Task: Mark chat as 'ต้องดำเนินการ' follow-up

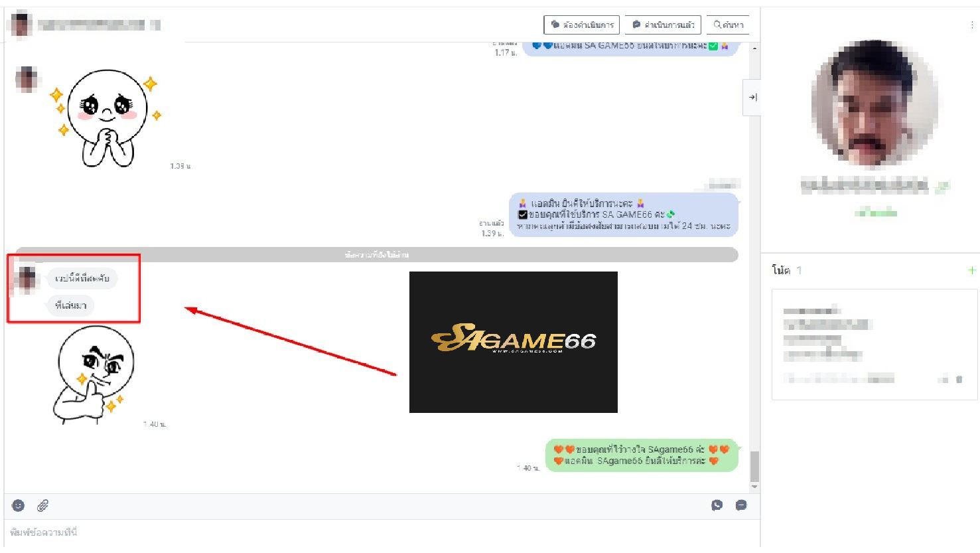Action: (x=581, y=25)
